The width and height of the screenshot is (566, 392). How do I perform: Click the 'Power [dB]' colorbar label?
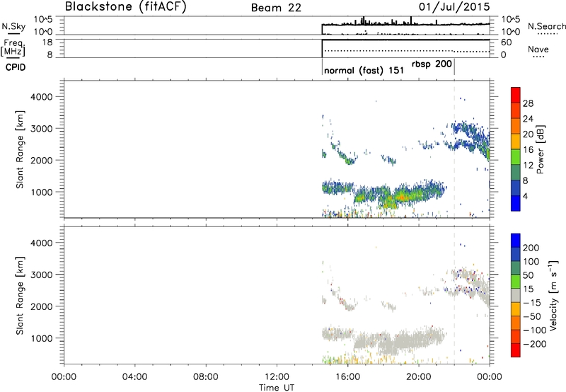540,149
